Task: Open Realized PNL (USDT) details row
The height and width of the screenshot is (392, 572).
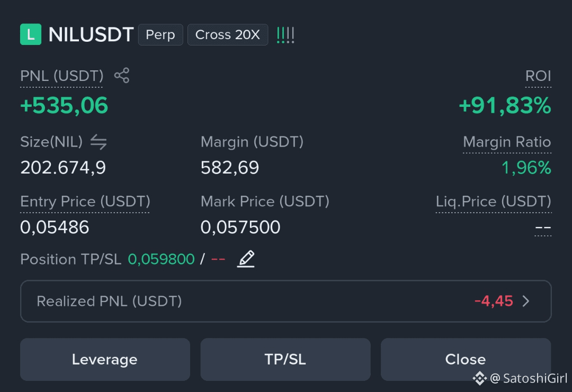Action: tap(285, 302)
